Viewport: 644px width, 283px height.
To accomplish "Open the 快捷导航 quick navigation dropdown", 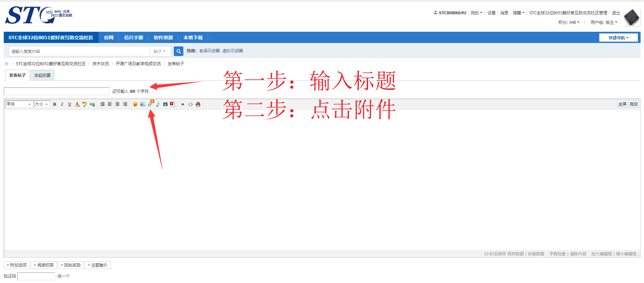I will [618, 38].
